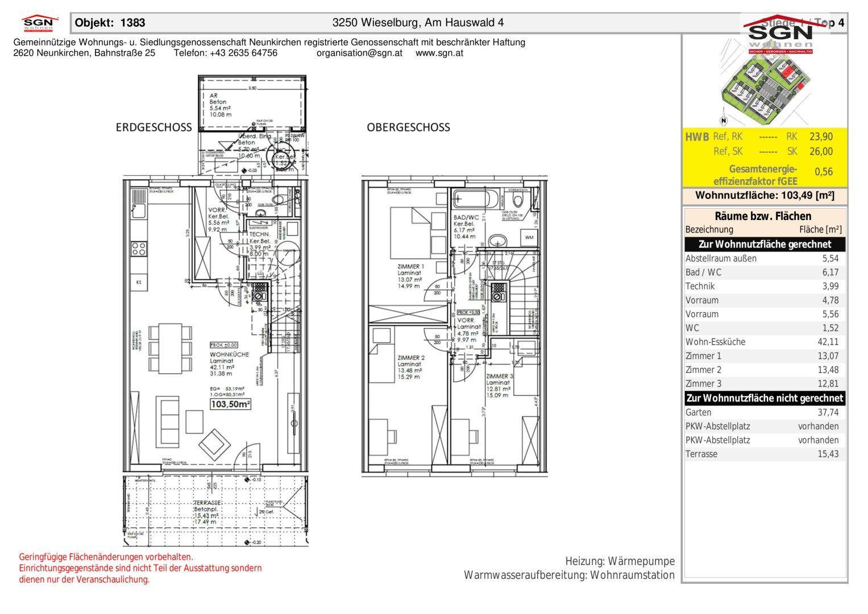Click 'Zur Wohnnutzfläche nicht gerechnet' header

point(765,399)
